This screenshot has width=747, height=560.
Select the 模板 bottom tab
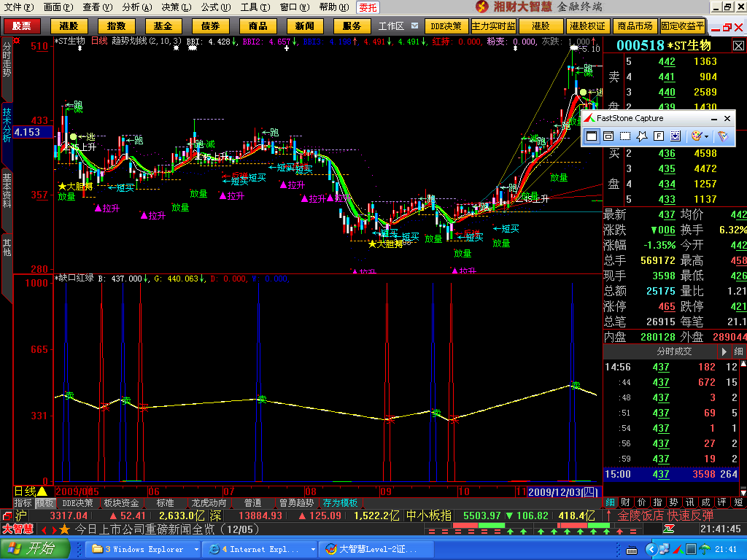click(44, 503)
